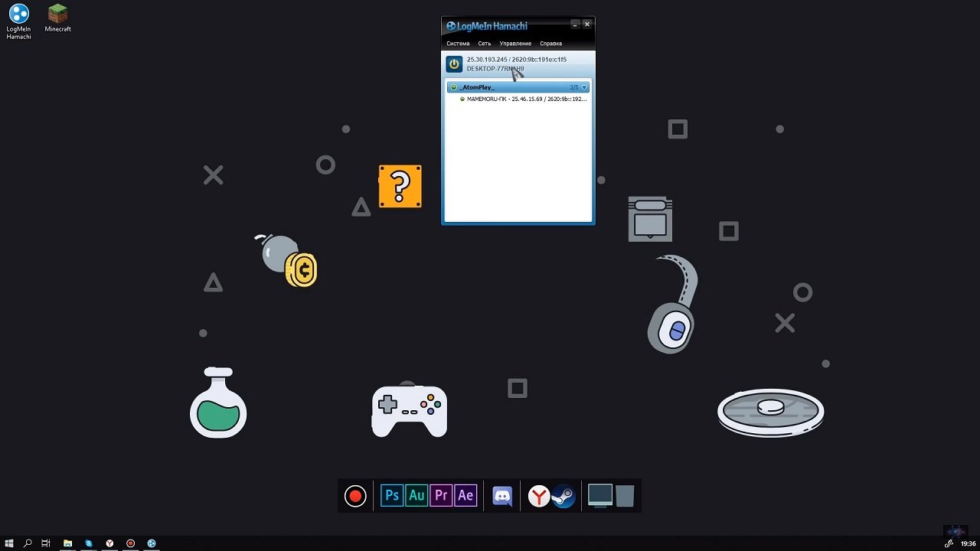
Task: Launch After Effects from the dock
Action: coord(465,496)
